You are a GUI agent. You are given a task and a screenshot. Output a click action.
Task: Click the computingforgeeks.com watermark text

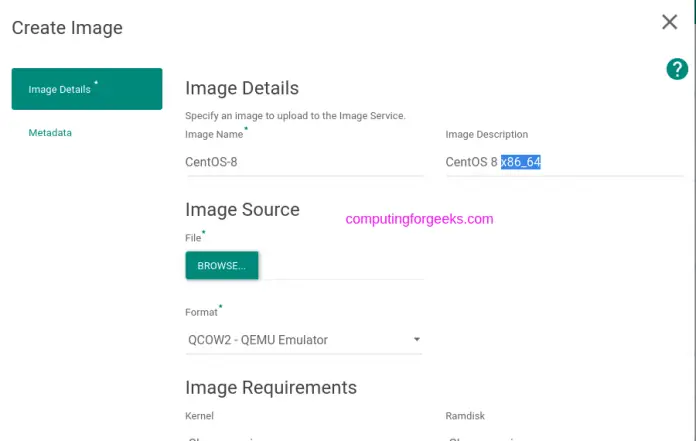419,219
